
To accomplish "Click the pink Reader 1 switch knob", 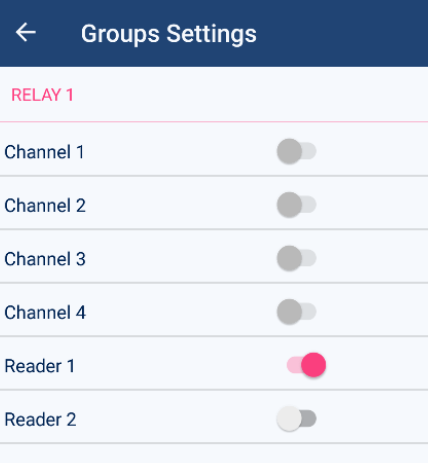I will point(313,365).
